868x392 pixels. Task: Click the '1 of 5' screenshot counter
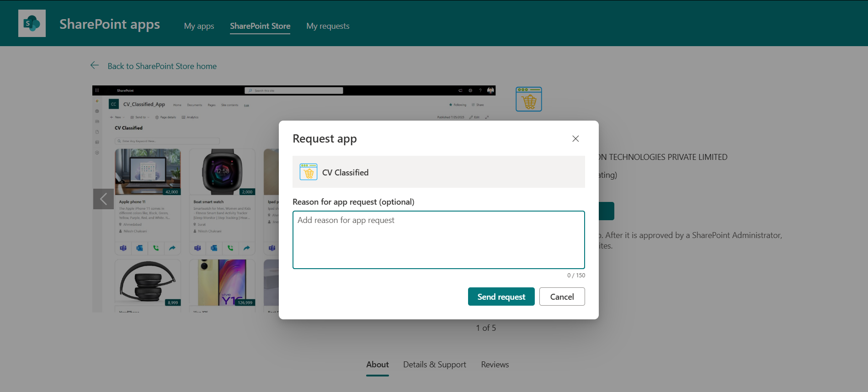point(486,328)
